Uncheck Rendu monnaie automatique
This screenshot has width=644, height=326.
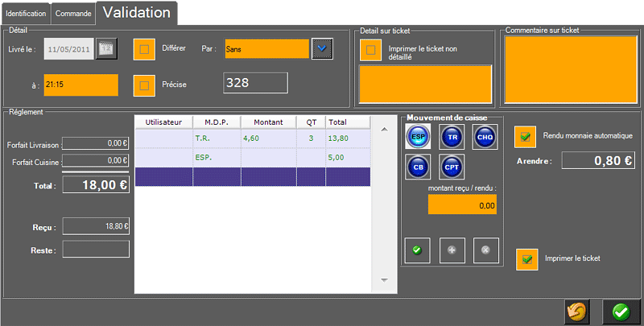coord(526,137)
